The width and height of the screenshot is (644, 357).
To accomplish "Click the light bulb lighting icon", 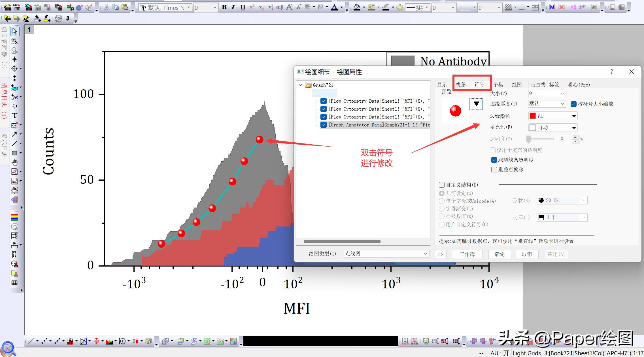I will click(400, 7).
